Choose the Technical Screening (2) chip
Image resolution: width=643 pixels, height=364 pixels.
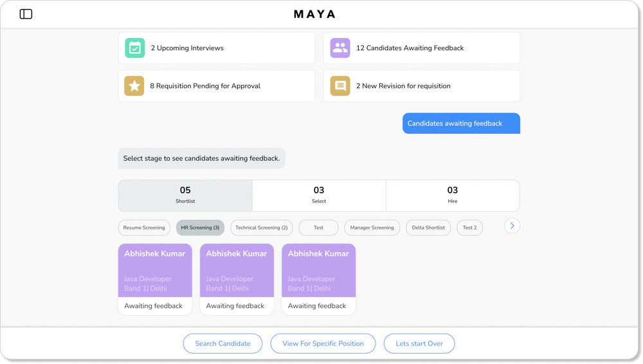tap(261, 228)
